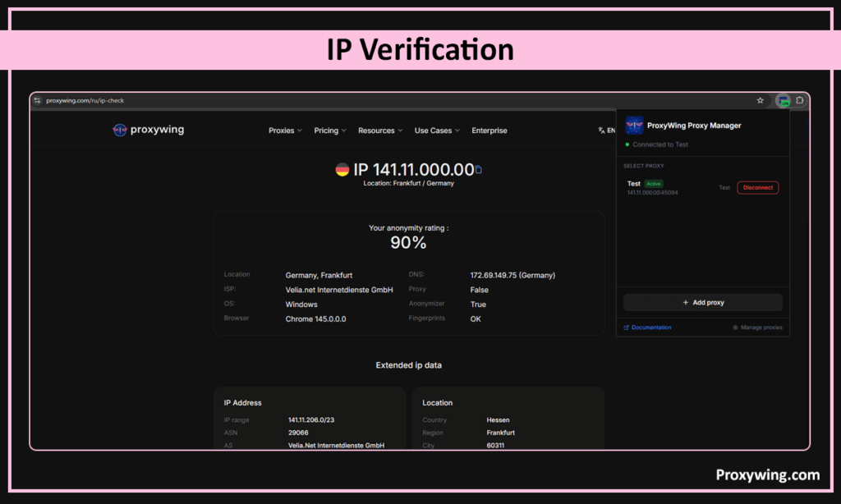Open the Resources dropdown menu
Image resolution: width=841 pixels, height=504 pixels.
[380, 131]
